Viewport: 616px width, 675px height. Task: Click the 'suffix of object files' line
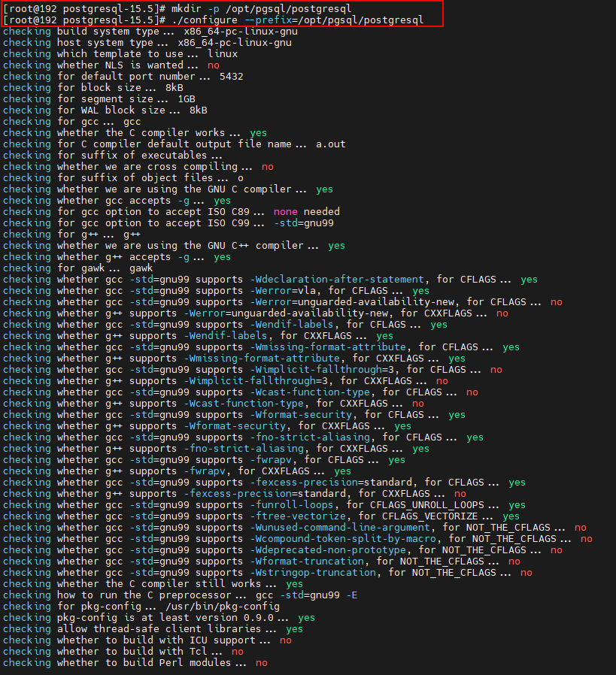123,178
